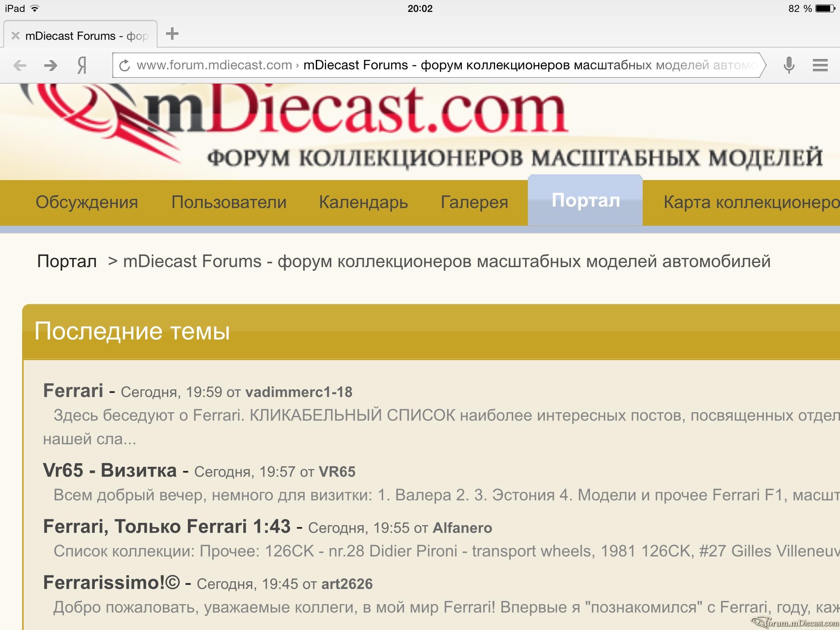Tap the Wi-Fi icon in status bar
This screenshot has width=840, height=630.
[35, 8]
